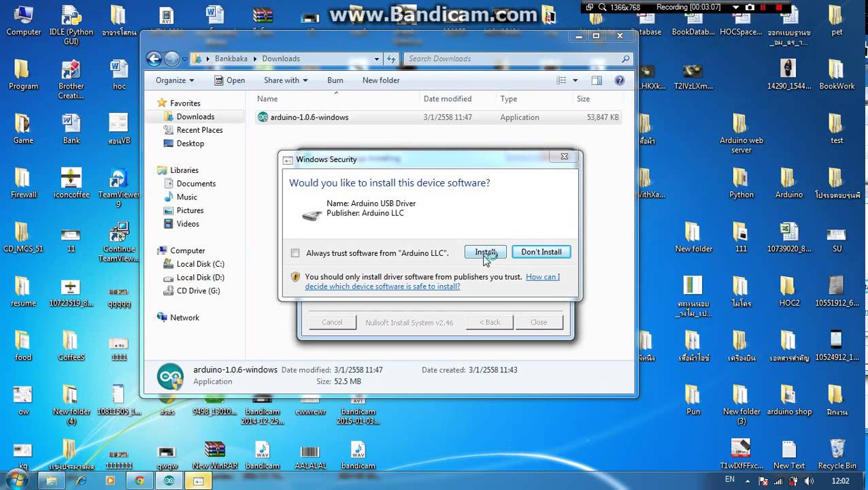Image resolution: width=868 pixels, height=490 pixels.
Task: Select Downloads in the navigation pane
Action: click(x=195, y=117)
